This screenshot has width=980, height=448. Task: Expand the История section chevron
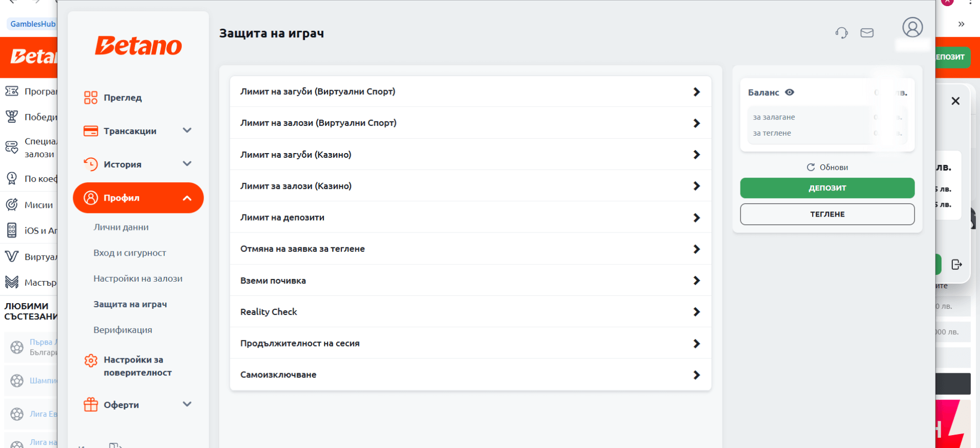click(187, 164)
